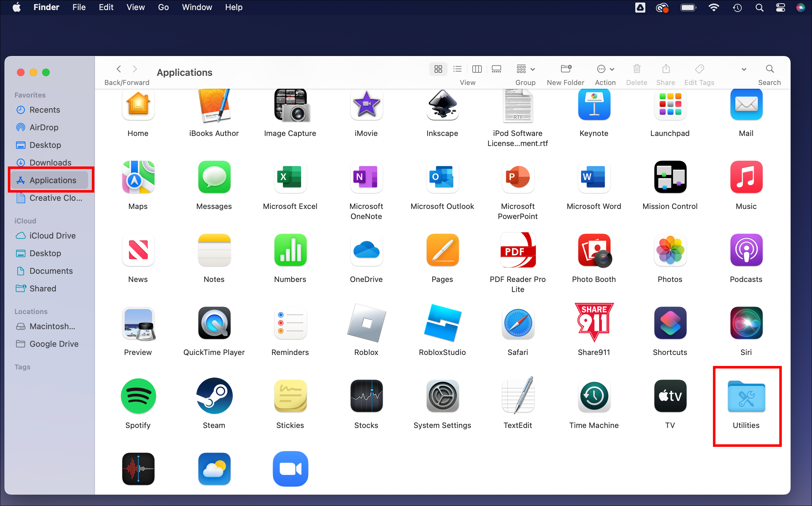Open the Group dropdown
Image resolution: width=812 pixels, height=506 pixels.
[526, 69]
